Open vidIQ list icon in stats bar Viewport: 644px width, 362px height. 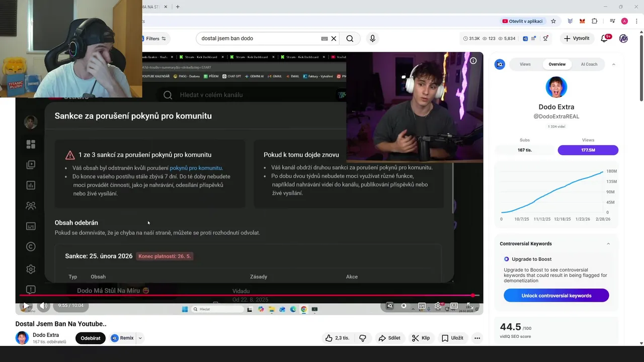coord(534,38)
